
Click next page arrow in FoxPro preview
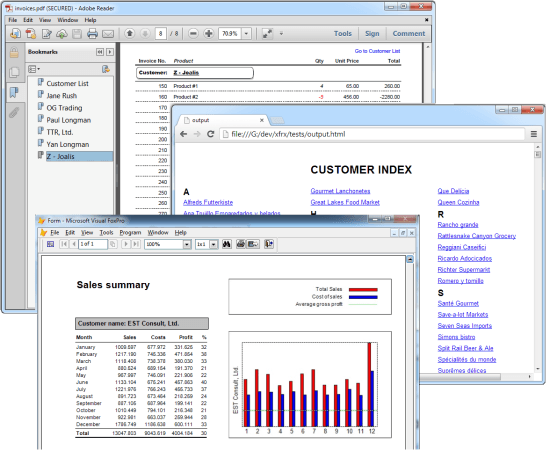126,244
